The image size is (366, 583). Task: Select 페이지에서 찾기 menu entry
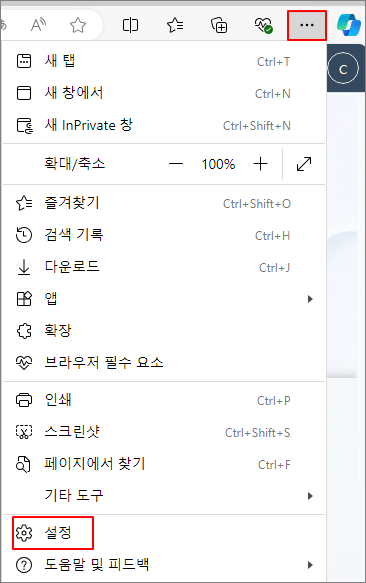[164, 464]
